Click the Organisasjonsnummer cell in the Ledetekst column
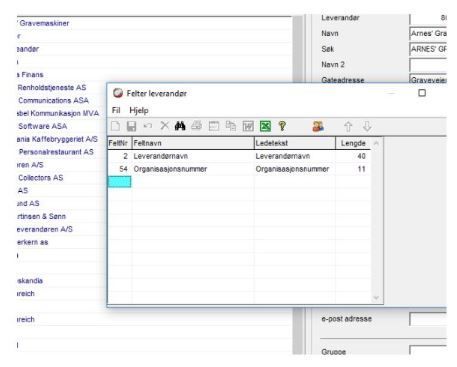This screenshot has height=367, width=457. (295, 169)
